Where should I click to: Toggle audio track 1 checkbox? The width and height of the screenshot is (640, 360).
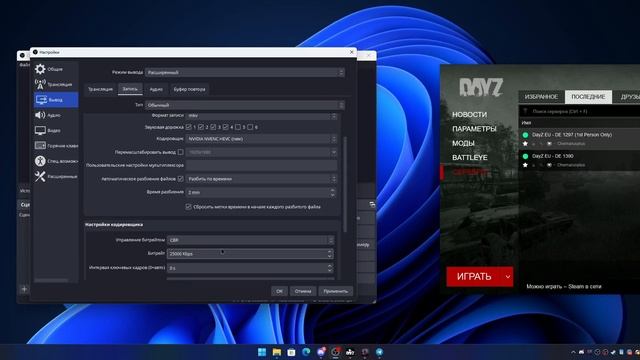[x=189, y=127]
